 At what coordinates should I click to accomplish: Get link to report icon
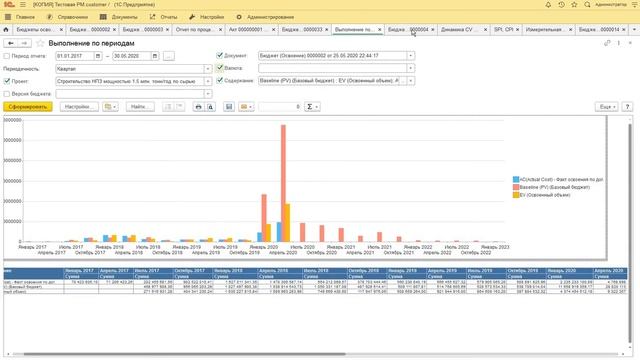pyautogui.click(x=607, y=43)
